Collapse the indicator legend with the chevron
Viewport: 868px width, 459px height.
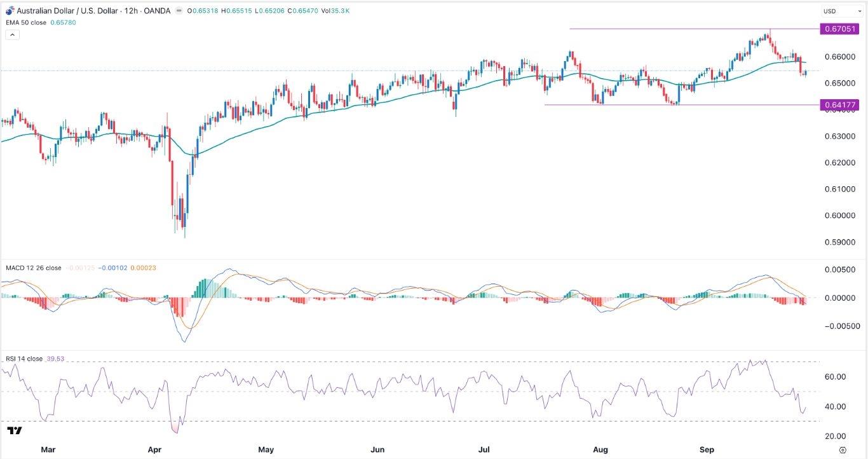click(13, 35)
